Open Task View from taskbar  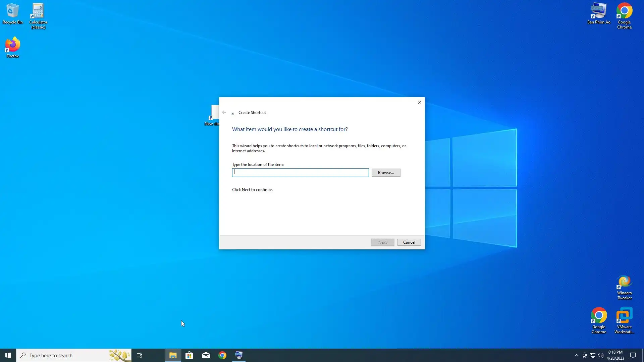click(140, 355)
